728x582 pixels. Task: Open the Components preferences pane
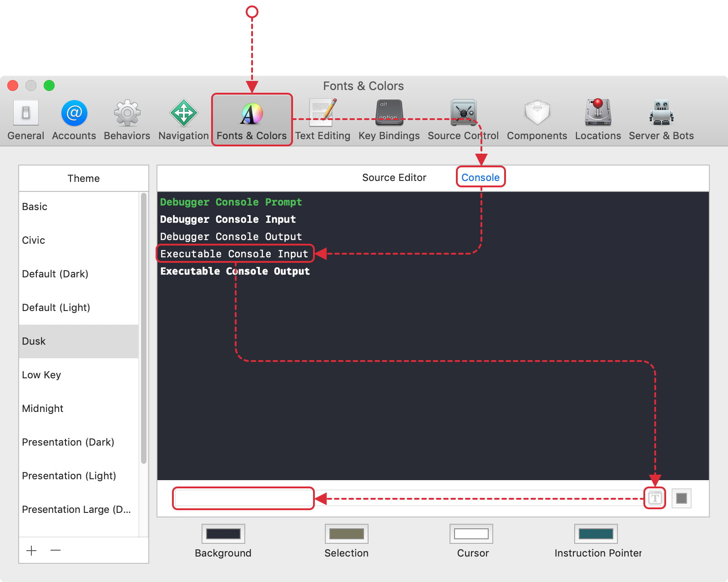(537, 120)
